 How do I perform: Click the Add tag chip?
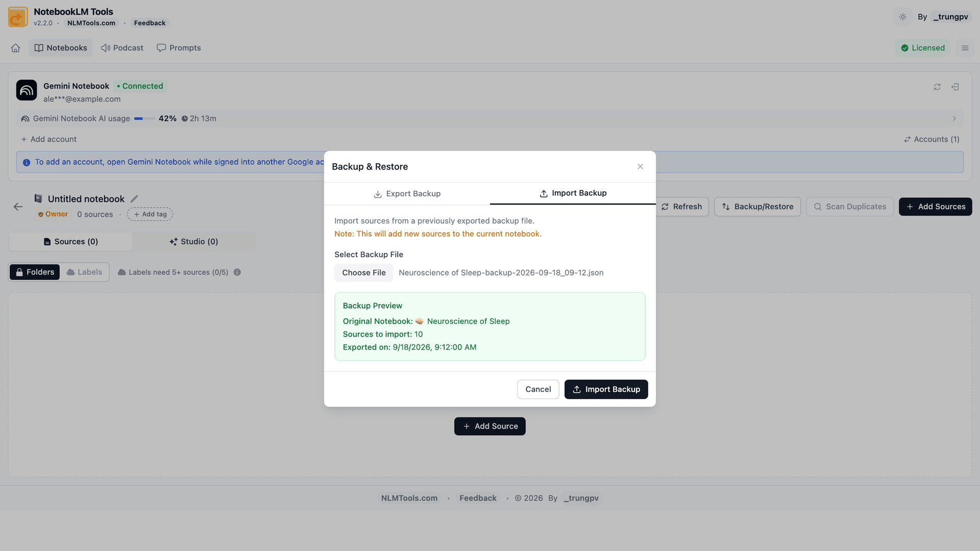click(150, 214)
